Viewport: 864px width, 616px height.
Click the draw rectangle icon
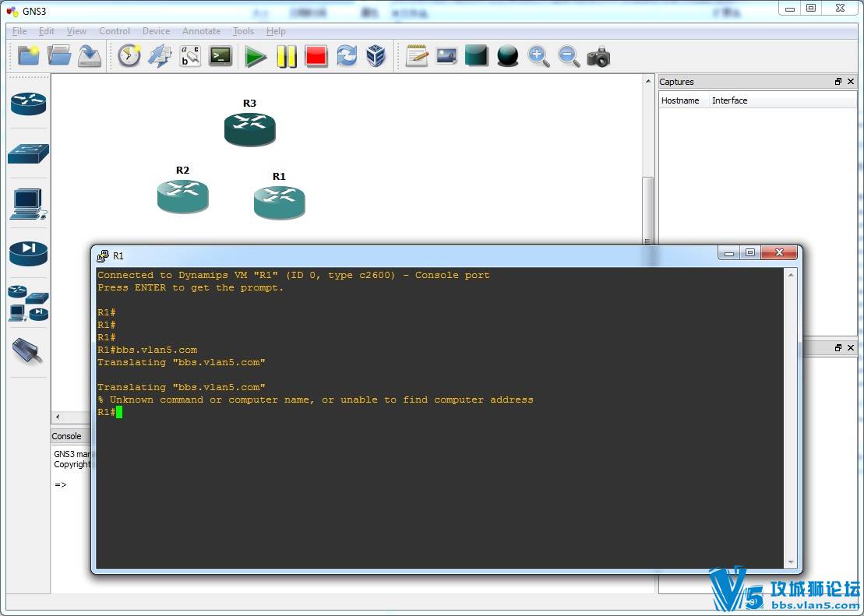point(477,55)
